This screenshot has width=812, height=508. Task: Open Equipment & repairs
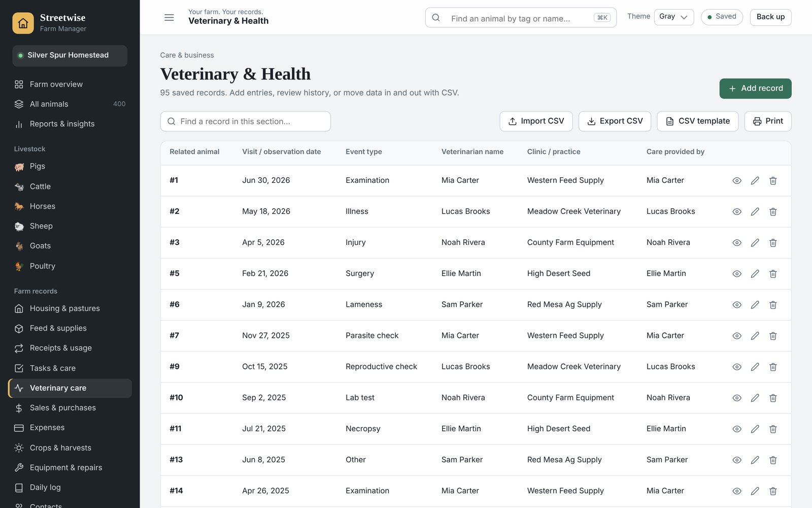pos(70,468)
